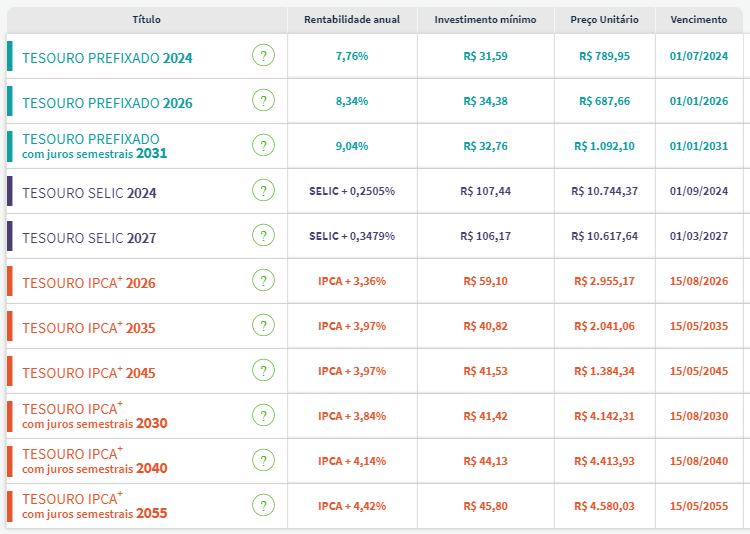Open Tesouro Selic 2027 title link
750x534 pixels.
[x=89, y=239]
